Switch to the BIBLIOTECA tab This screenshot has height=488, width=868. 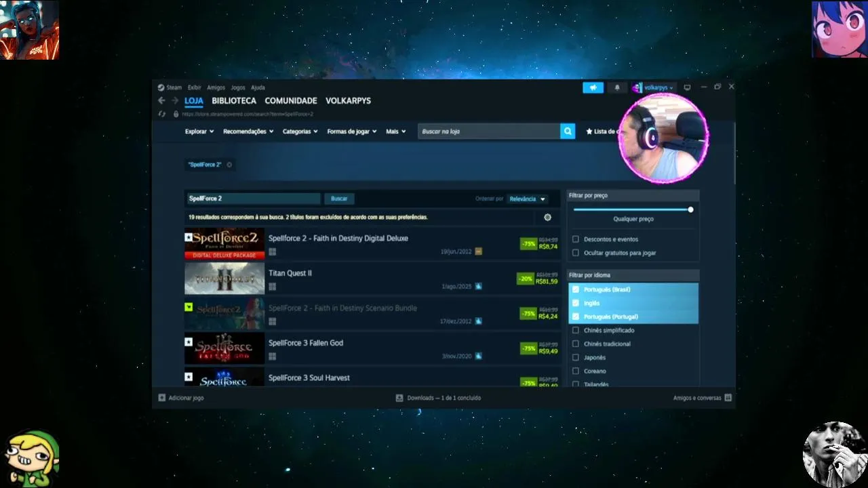tap(234, 100)
